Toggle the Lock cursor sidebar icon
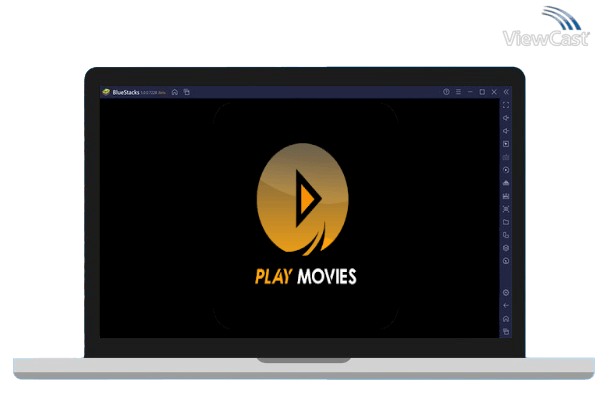 click(x=506, y=144)
